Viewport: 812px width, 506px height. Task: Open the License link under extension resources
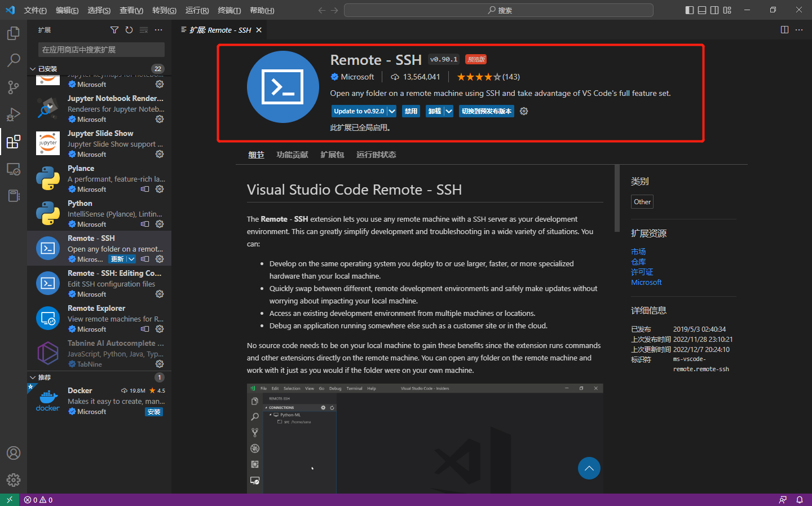point(642,272)
